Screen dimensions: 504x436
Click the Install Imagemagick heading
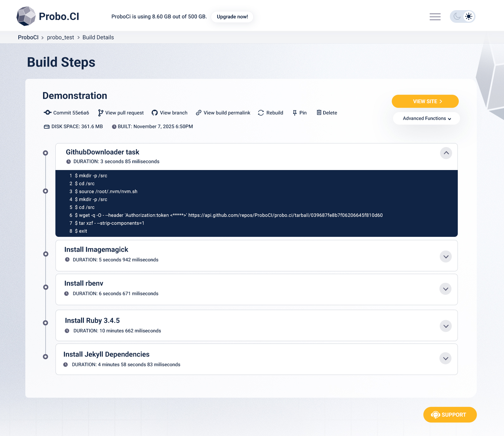[96, 250]
